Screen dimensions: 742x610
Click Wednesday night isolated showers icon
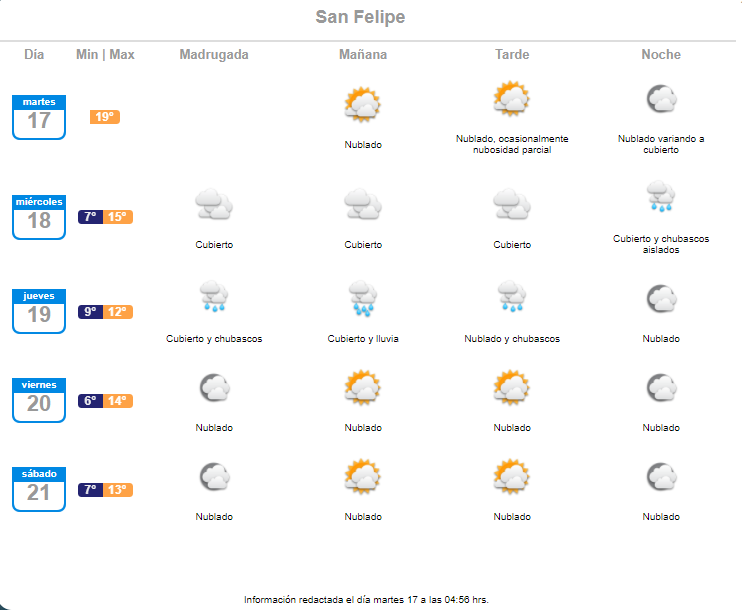click(660, 197)
